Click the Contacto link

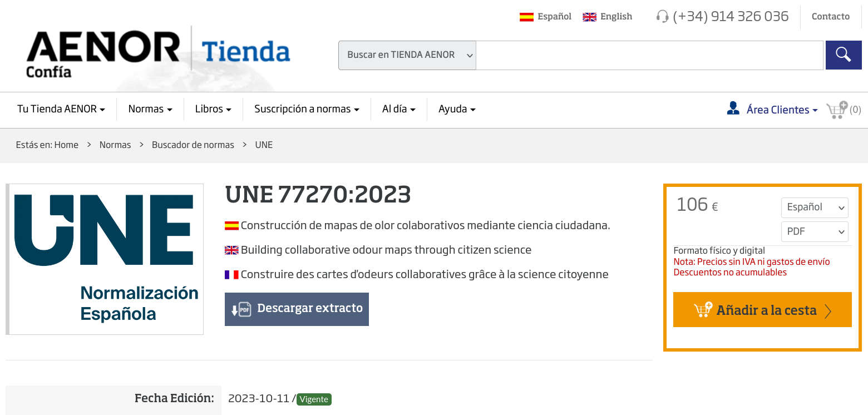tap(831, 17)
